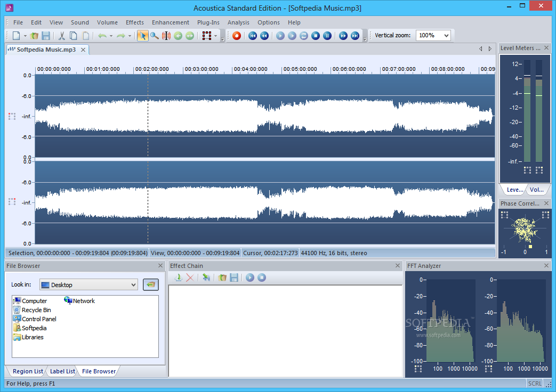This screenshot has width=556, height=392.
Task: Click the green left-arrow zoom button
Action: pos(178,36)
